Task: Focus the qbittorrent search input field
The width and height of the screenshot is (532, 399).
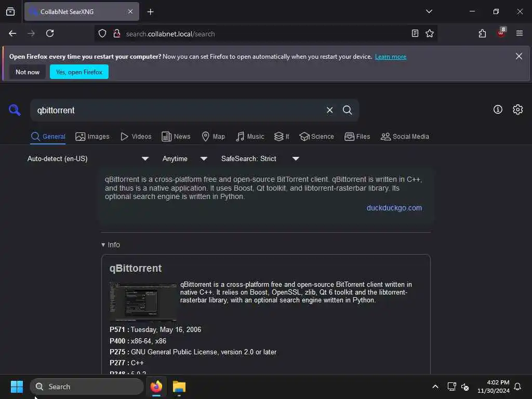Action: click(178, 110)
